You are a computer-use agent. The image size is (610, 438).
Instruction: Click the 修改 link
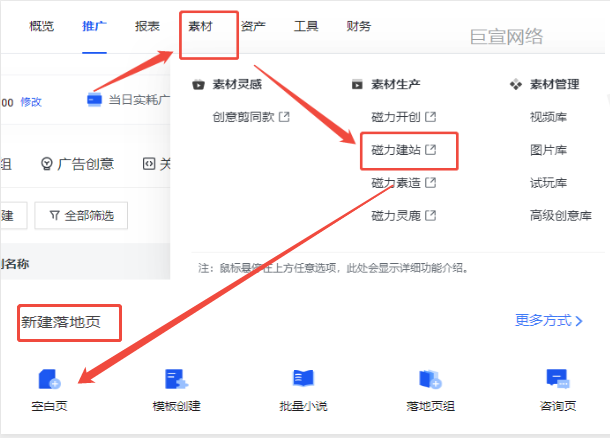[31, 102]
